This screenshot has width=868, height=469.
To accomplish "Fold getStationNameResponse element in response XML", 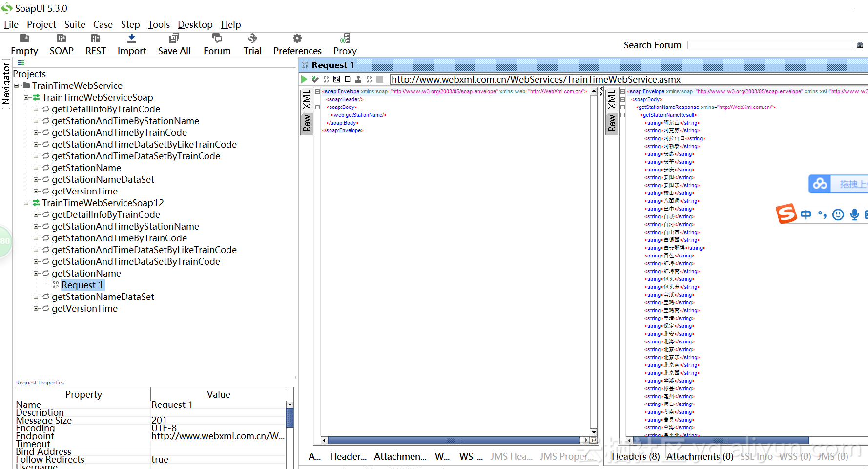I will coord(622,107).
